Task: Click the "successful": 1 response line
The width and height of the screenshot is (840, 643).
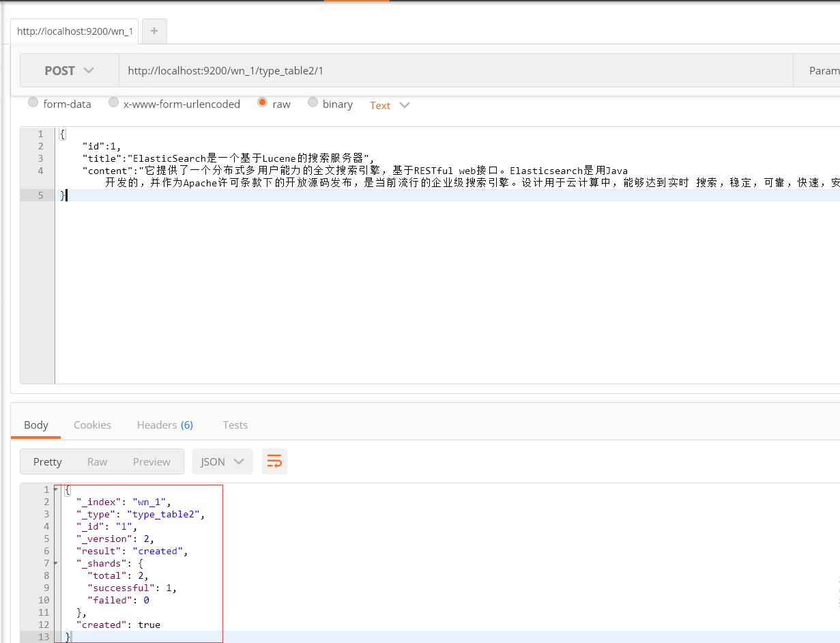Action: click(132, 588)
